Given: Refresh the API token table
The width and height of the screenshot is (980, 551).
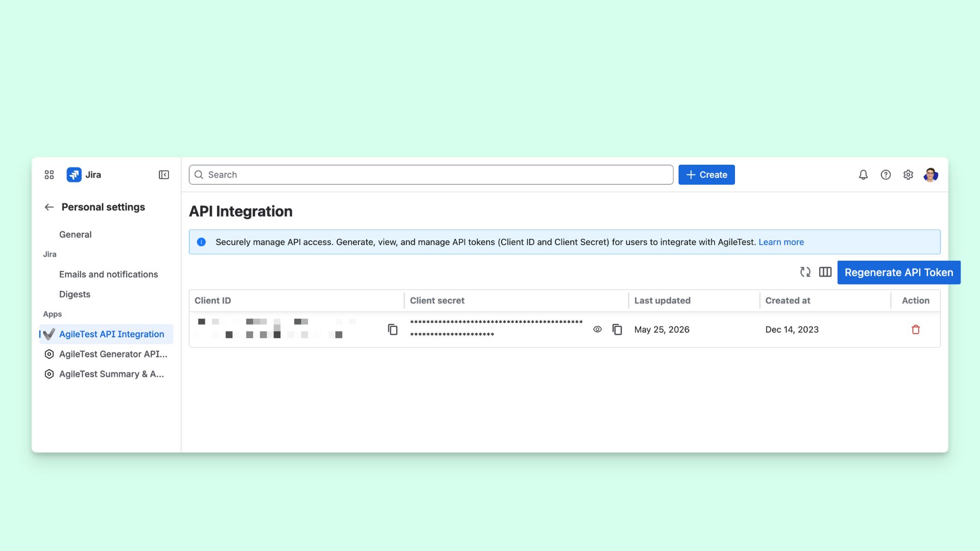Looking at the screenshot, I should click(x=805, y=272).
